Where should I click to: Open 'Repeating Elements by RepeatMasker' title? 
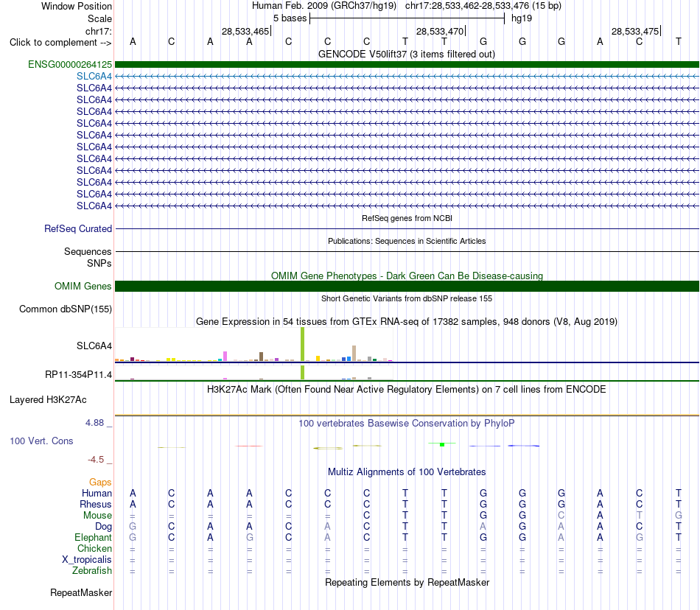point(407,582)
